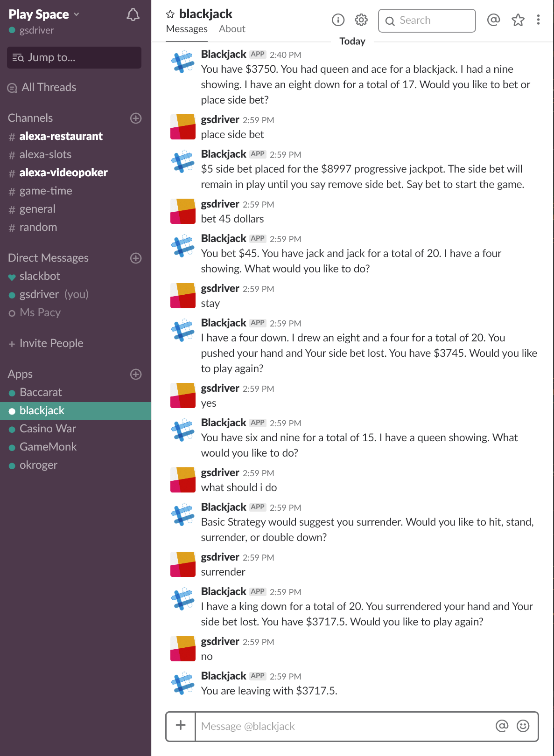
Task: Attach file with plus button
Action: tap(181, 726)
